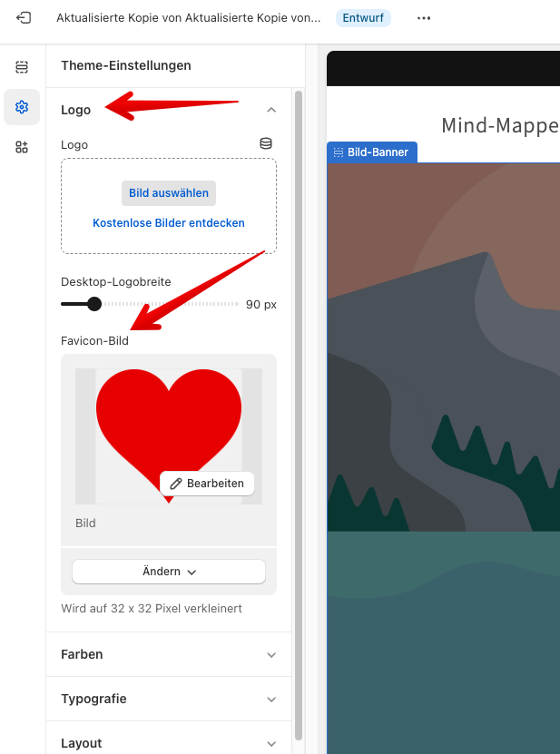Screen dimensions: 560x754
Task: Exit the theme editor via back icon
Action: tap(23, 18)
